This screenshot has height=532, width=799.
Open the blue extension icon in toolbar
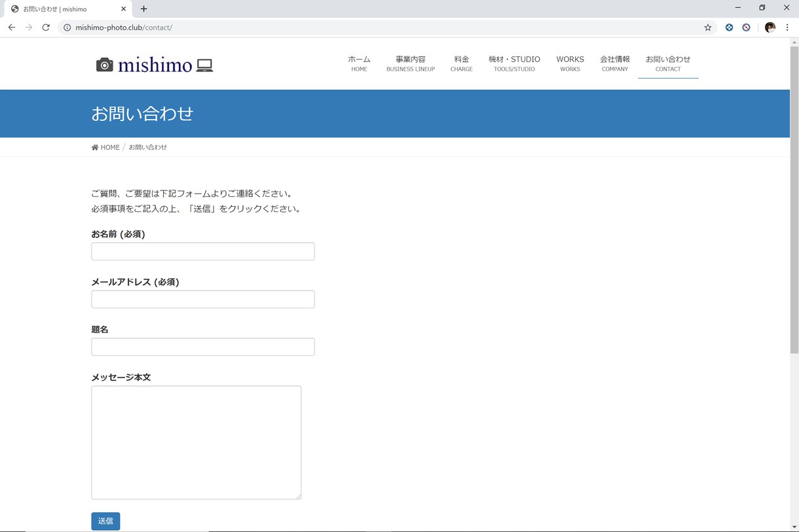729,27
